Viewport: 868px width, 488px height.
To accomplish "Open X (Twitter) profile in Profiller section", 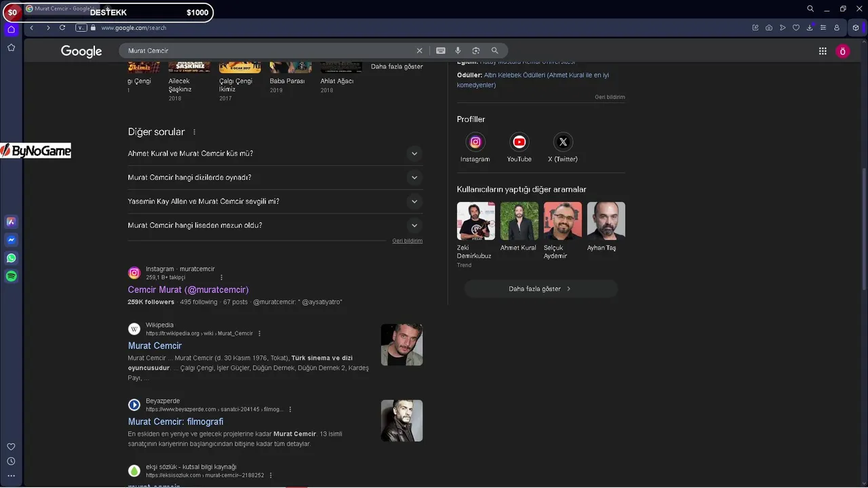I will point(563,147).
